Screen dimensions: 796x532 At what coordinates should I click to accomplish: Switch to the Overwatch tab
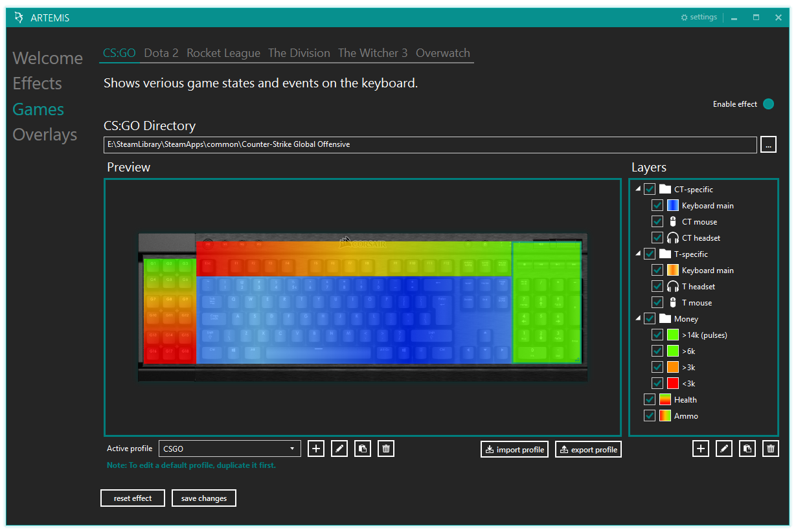pyautogui.click(x=443, y=53)
